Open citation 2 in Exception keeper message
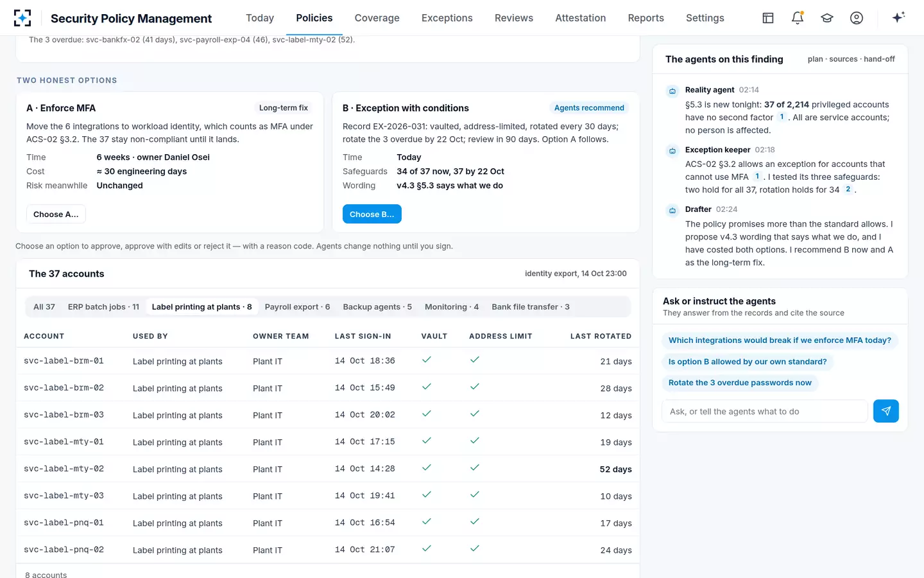 (x=848, y=189)
